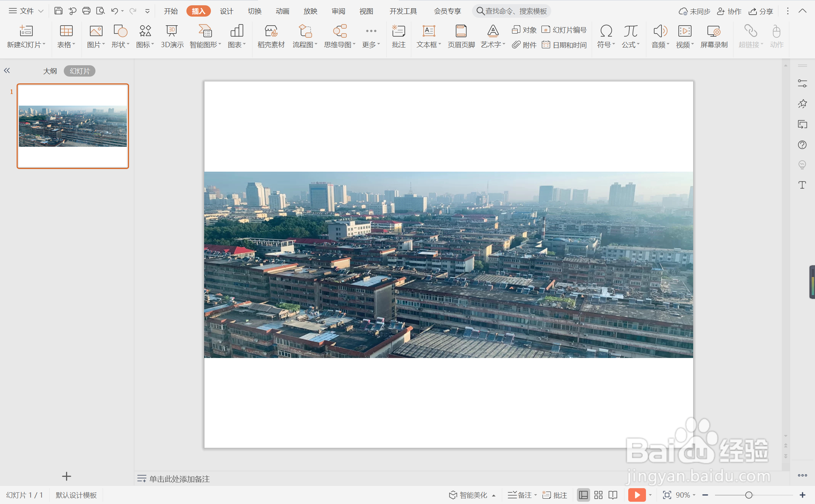This screenshot has width=815, height=504.
Task: Click the search commands box
Action: pyautogui.click(x=512, y=11)
